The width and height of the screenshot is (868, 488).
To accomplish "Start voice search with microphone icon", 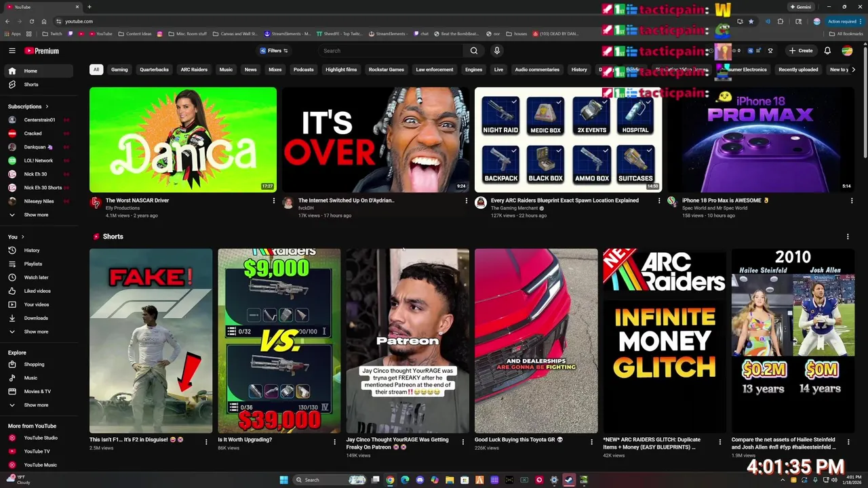I will pyautogui.click(x=496, y=51).
